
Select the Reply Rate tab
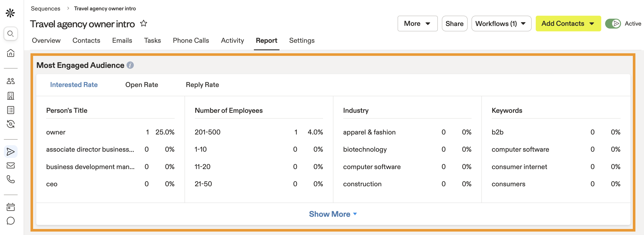tap(202, 85)
